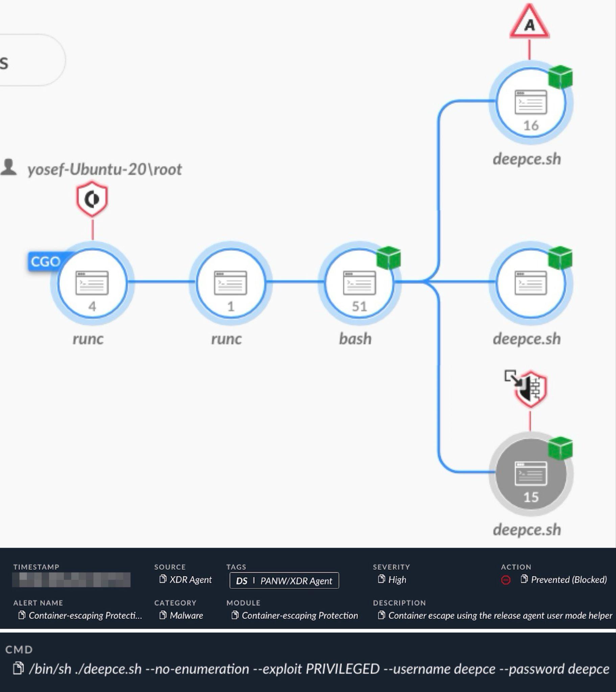
Task: Click the red triangle A alert icon
Action: (529, 21)
